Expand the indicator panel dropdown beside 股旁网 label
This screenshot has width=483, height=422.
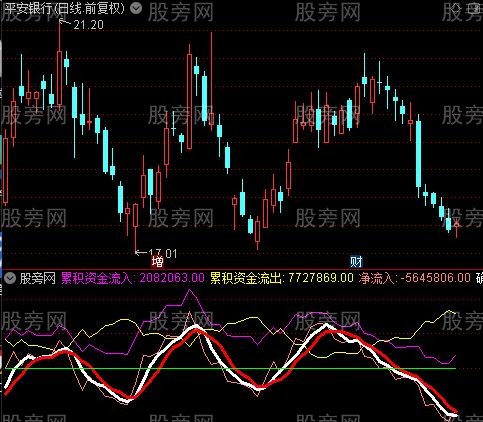10,278
